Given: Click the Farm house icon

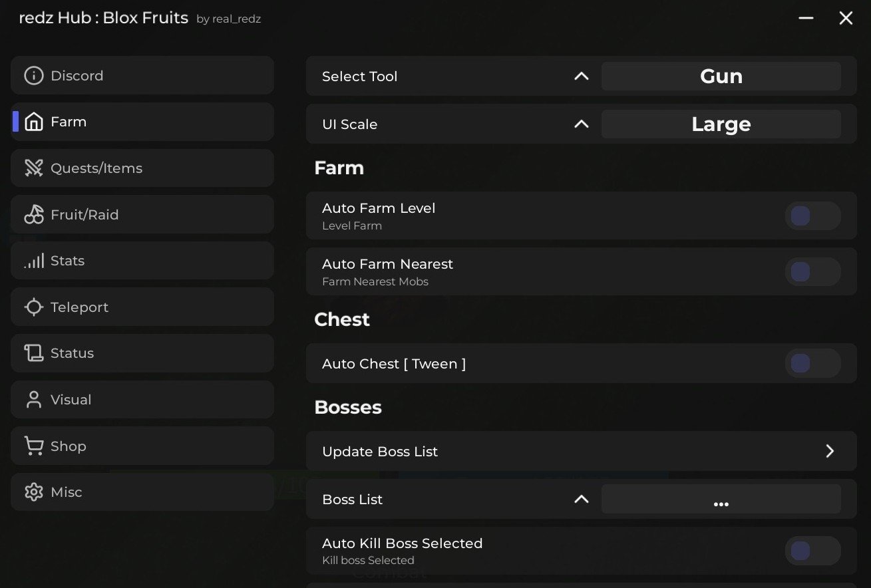Looking at the screenshot, I should pyautogui.click(x=34, y=122).
